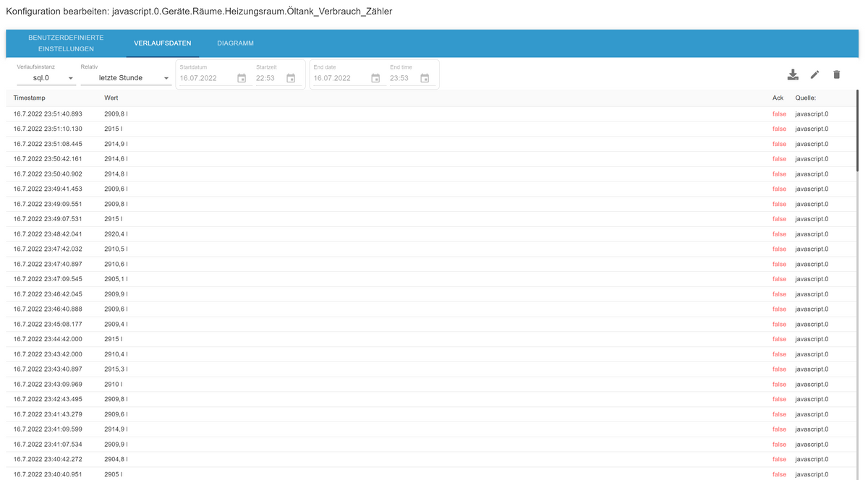The height and width of the screenshot is (480, 868).
Task: Click the Wert column header
Action: pyautogui.click(x=111, y=98)
